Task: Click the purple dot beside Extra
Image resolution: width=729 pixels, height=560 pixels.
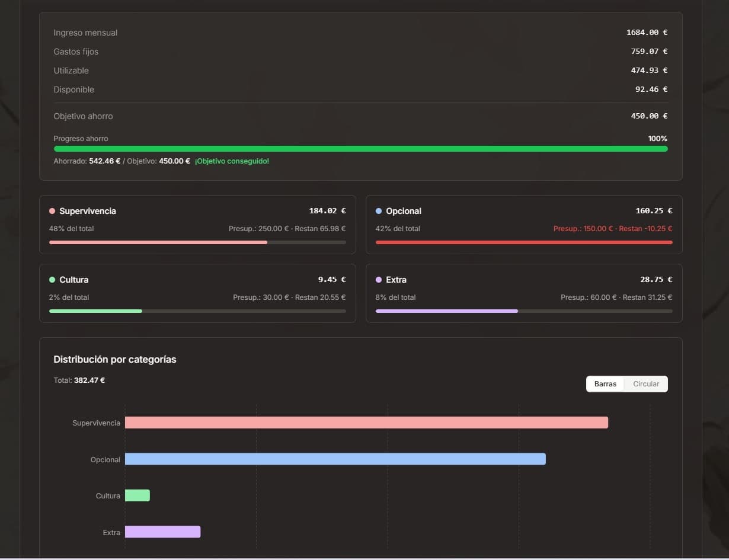Action: (x=379, y=280)
